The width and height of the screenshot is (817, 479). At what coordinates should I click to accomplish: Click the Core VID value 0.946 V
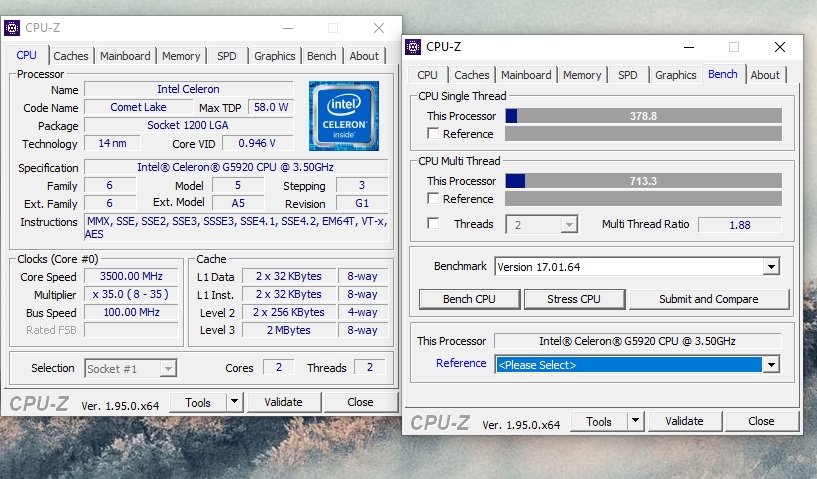click(x=257, y=143)
